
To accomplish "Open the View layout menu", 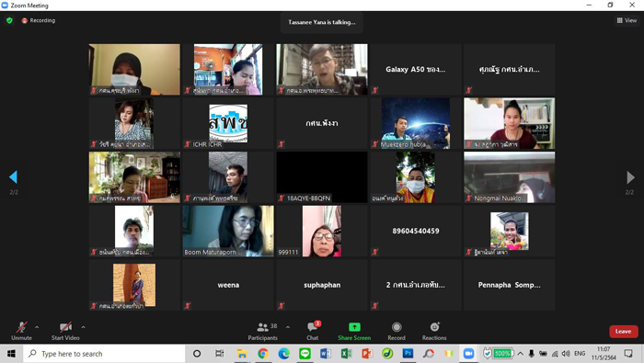I will pyautogui.click(x=627, y=20).
